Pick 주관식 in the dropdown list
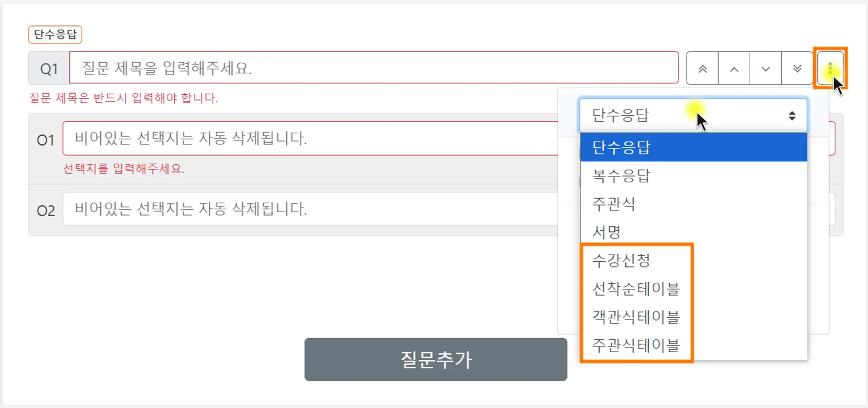 pos(614,204)
